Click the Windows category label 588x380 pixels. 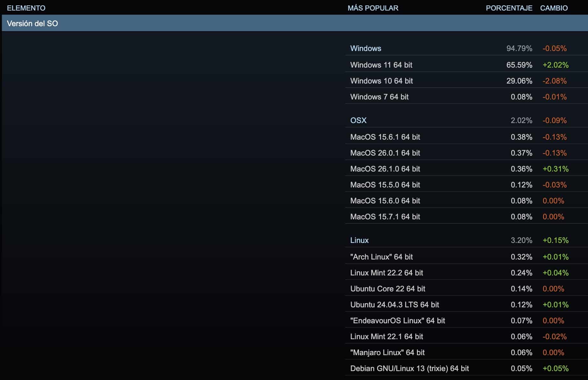click(366, 48)
